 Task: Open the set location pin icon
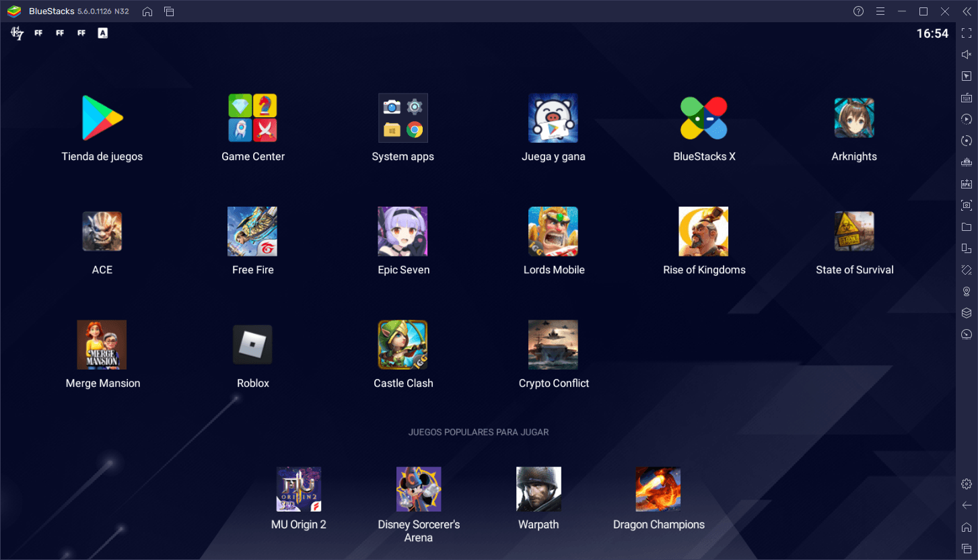(x=967, y=291)
